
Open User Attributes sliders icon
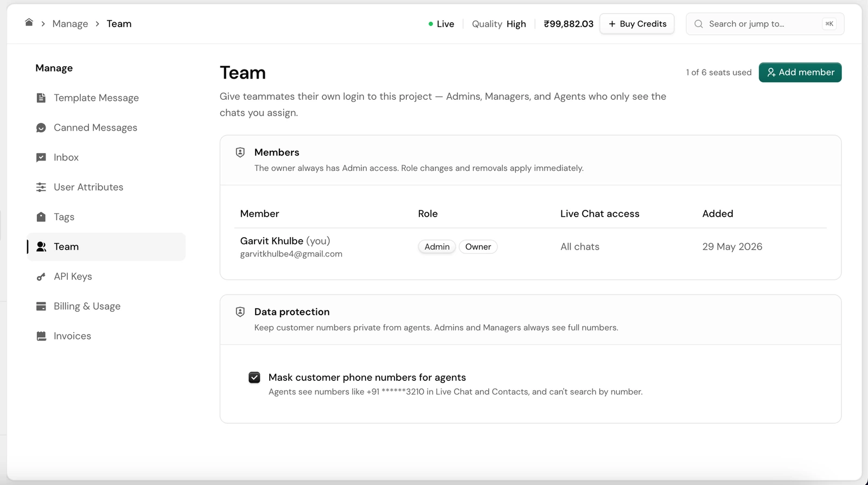(x=41, y=187)
